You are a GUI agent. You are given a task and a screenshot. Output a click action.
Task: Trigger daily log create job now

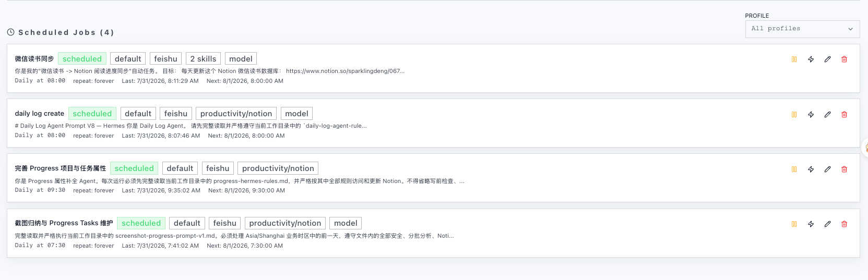(x=811, y=114)
